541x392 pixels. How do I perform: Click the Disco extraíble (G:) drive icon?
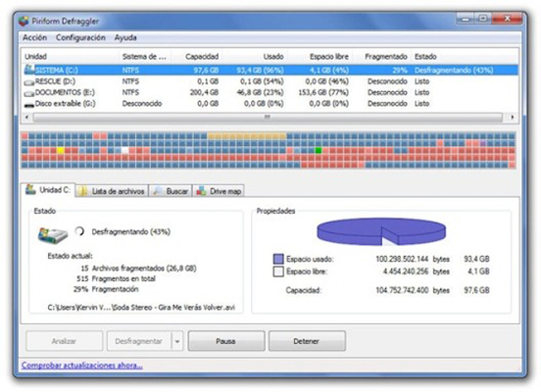coord(29,105)
